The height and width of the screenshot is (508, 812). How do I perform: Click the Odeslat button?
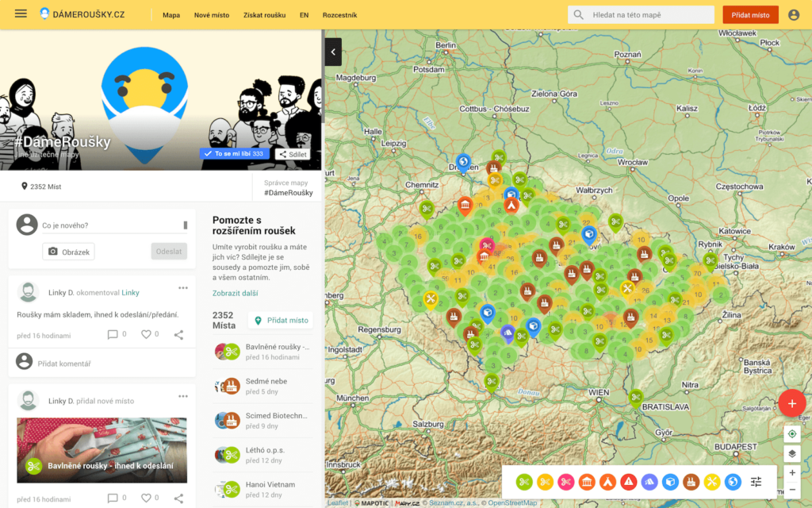tap(169, 252)
